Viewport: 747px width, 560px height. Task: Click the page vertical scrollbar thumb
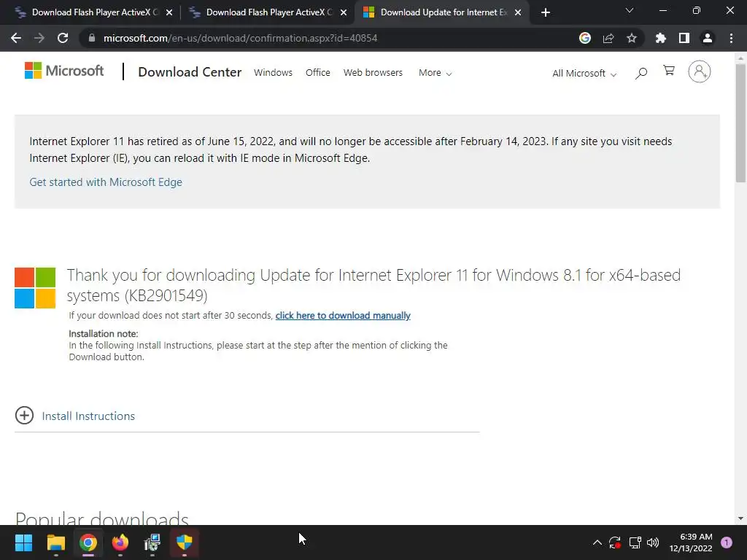point(740,122)
